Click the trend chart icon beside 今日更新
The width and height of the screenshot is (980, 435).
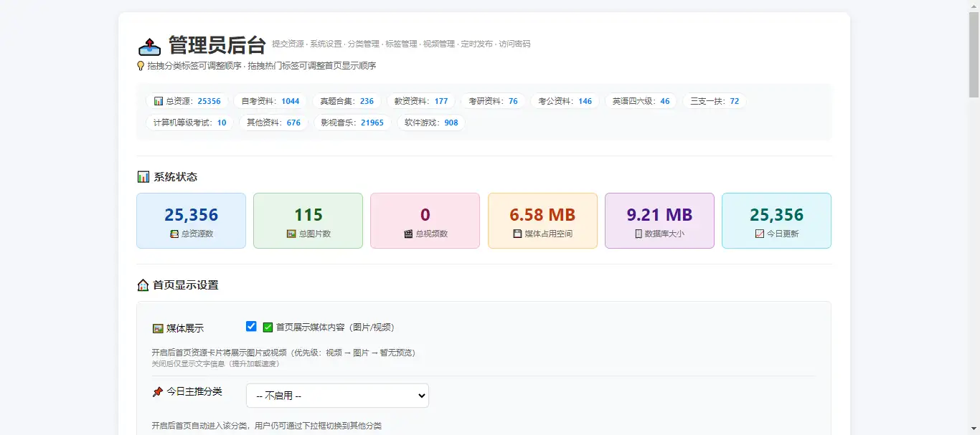tap(760, 234)
